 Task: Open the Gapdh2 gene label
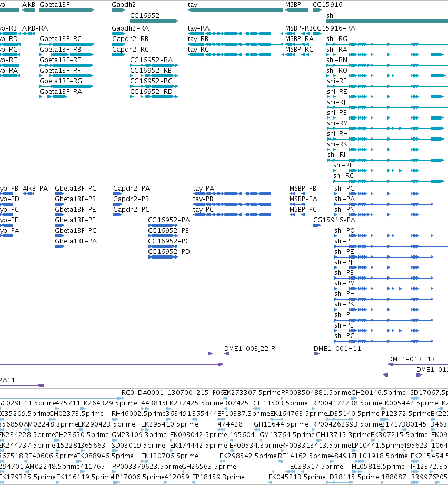click(x=124, y=5)
